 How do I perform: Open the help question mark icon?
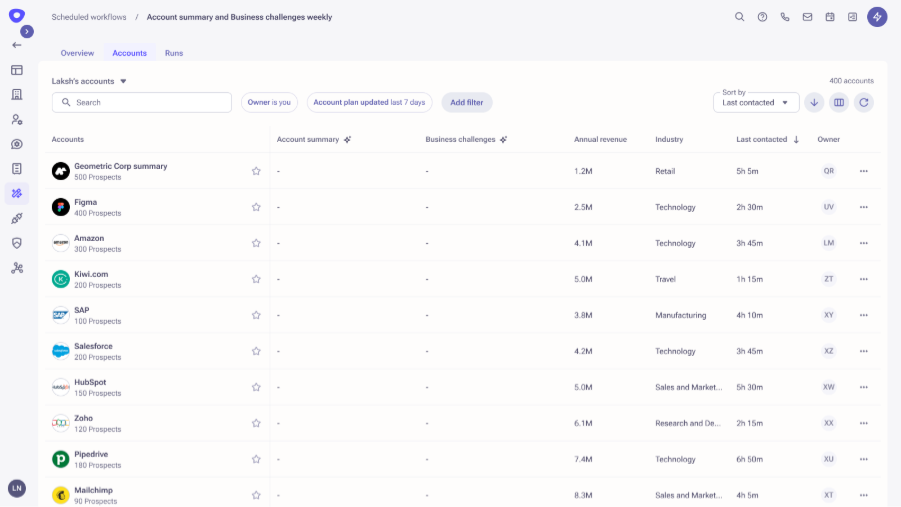click(x=762, y=17)
